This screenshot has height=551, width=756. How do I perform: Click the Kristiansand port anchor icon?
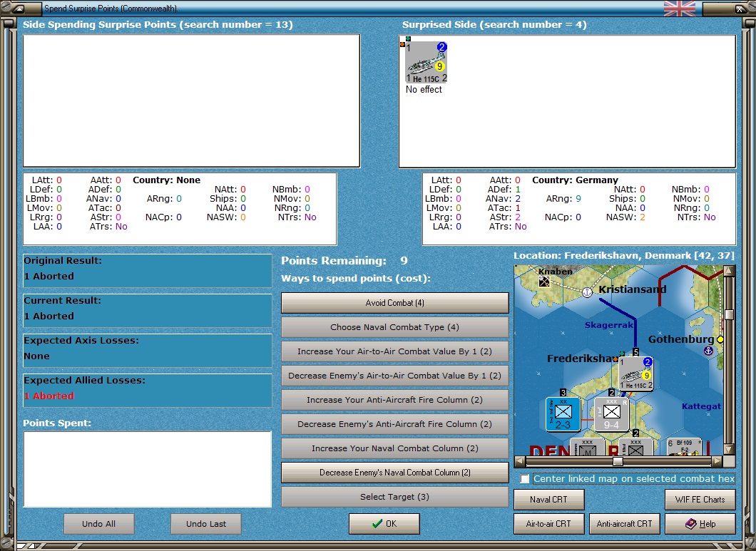pos(587,292)
